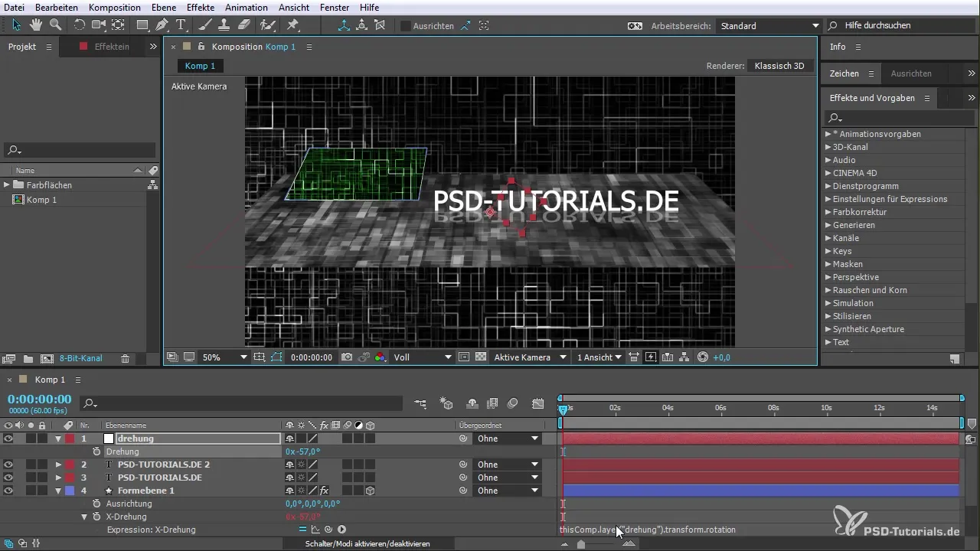
Task: Open the Komposition menu
Action: [115, 8]
